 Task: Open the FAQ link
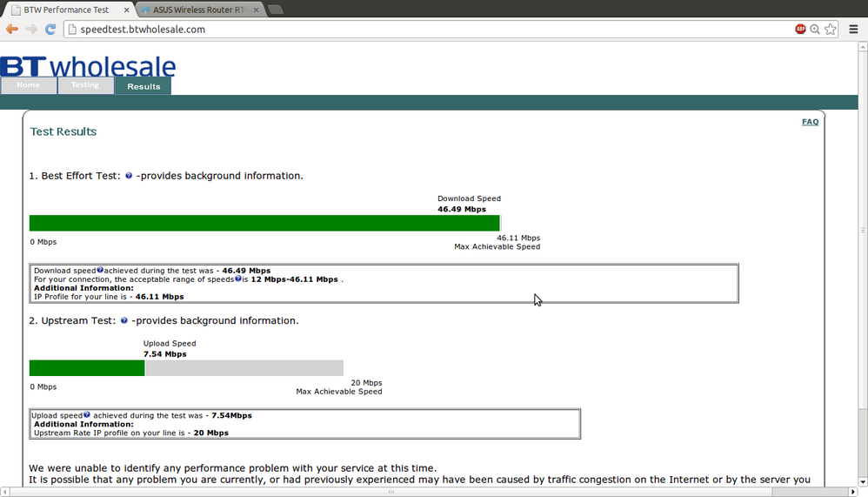click(x=810, y=122)
